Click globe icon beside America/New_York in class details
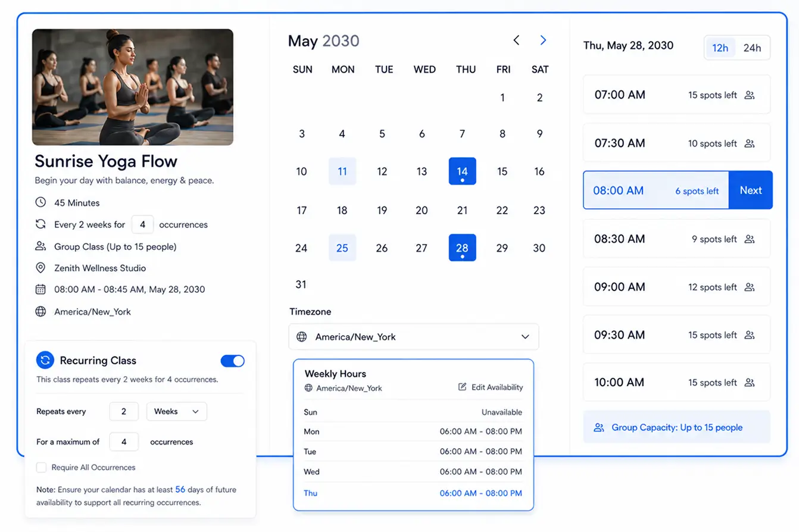Image resolution: width=799 pixels, height=532 pixels. (40, 311)
